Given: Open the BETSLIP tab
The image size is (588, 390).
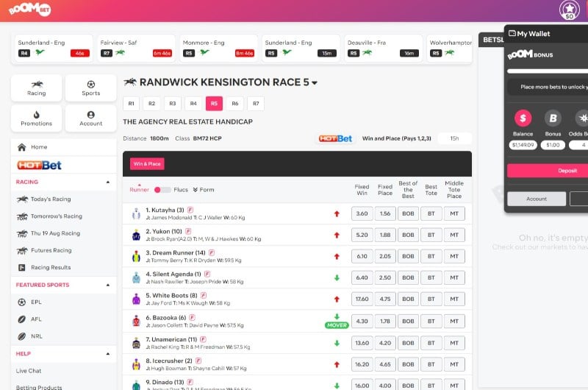Looking at the screenshot, I should click(492, 40).
